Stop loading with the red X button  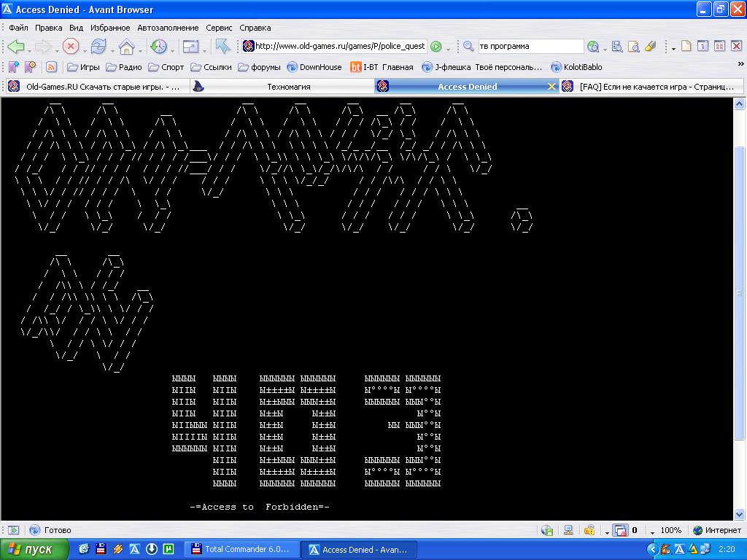pos(71,46)
